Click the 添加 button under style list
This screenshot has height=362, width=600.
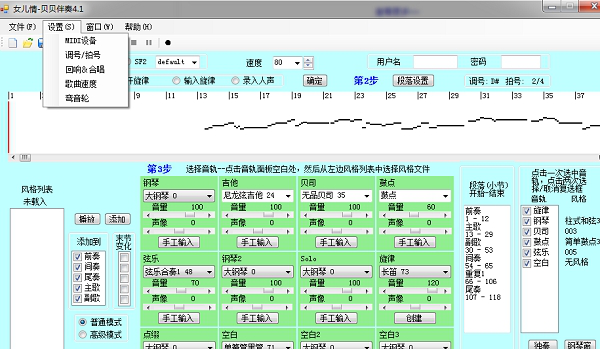click(x=117, y=219)
